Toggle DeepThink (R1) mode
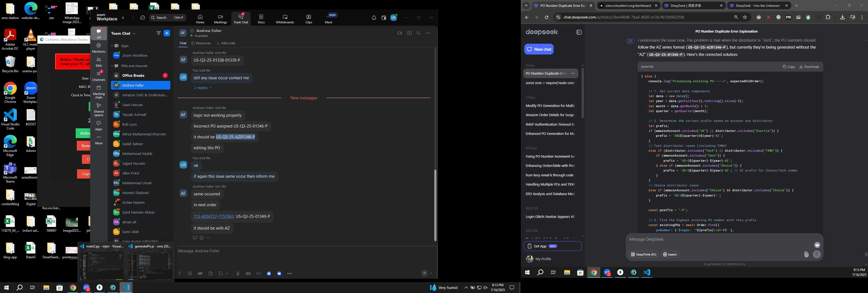Viewport: 868px width, 293px height. coord(643,254)
